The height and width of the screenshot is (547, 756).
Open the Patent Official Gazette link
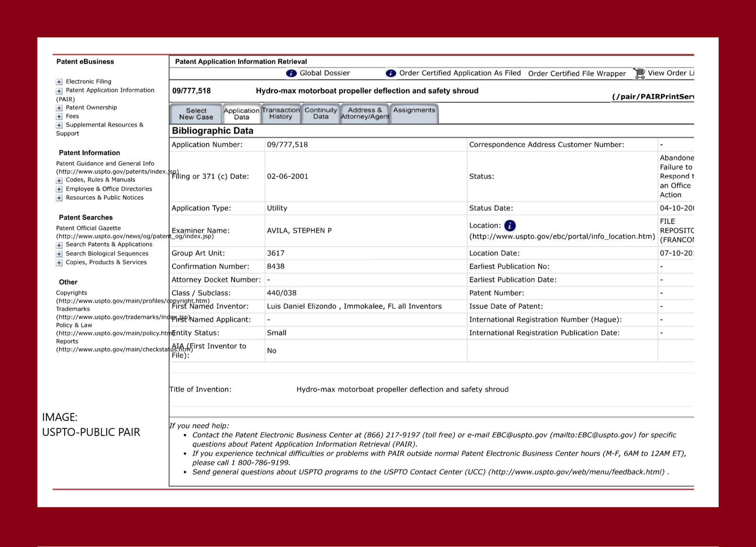[88, 228]
